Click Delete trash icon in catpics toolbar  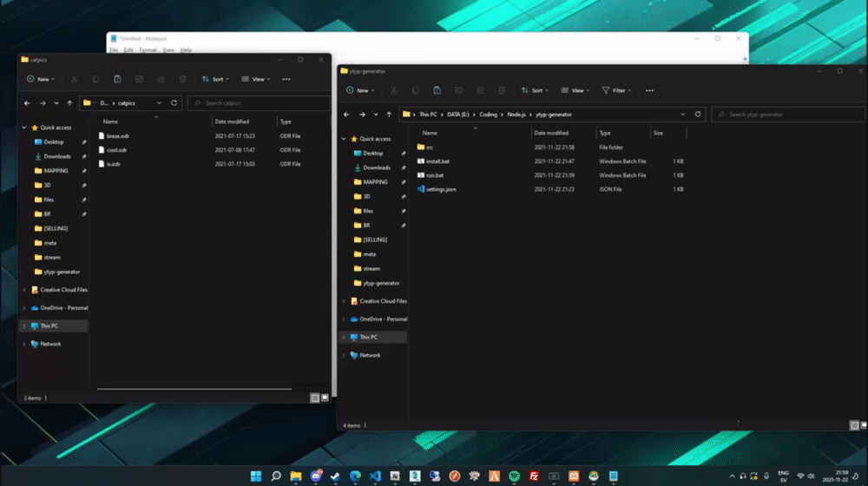(182, 79)
